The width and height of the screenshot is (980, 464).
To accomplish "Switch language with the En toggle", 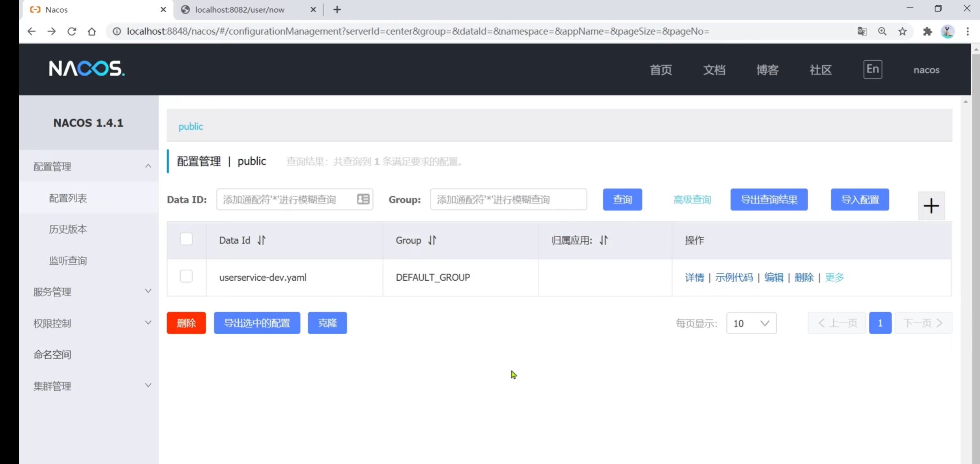I will [x=872, y=69].
